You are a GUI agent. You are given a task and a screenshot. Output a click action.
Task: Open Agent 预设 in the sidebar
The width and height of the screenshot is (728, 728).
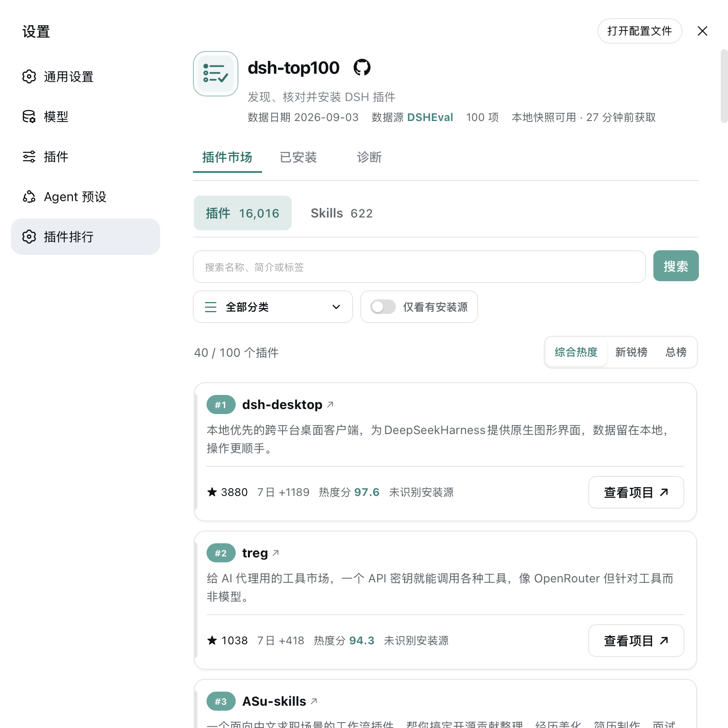(x=86, y=197)
